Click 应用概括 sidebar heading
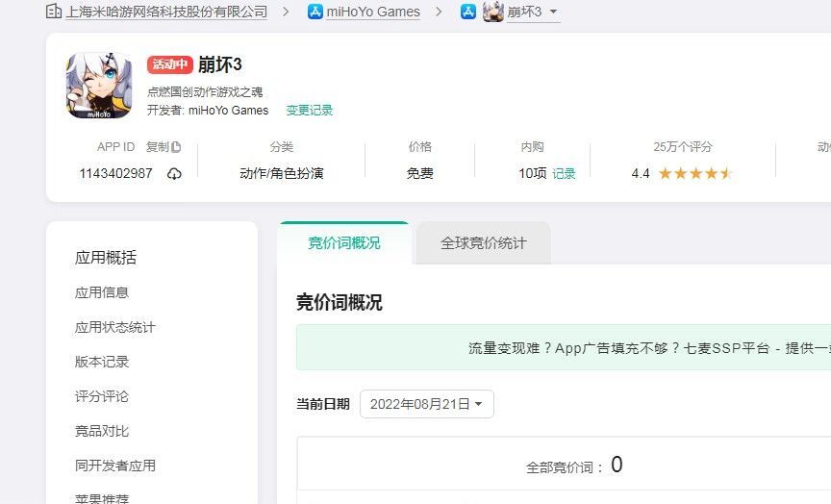Image resolution: width=831 pixels, height=504 pixels. click(x=106, y=258)
